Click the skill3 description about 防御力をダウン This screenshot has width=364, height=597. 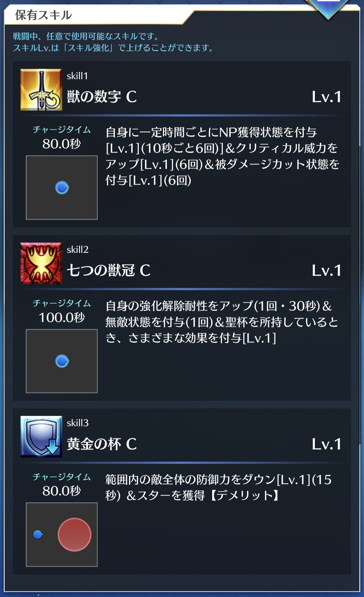click(218, 487)
